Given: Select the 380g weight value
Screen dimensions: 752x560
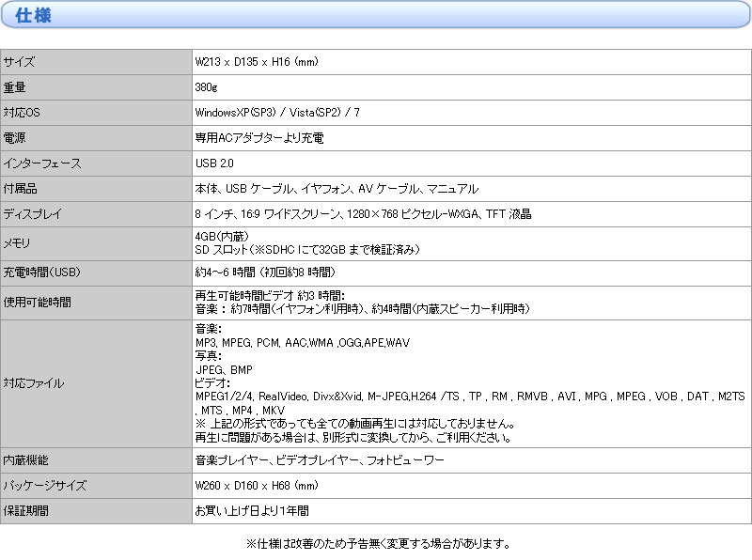Looking at the screenshot, I should click(206, 87).
